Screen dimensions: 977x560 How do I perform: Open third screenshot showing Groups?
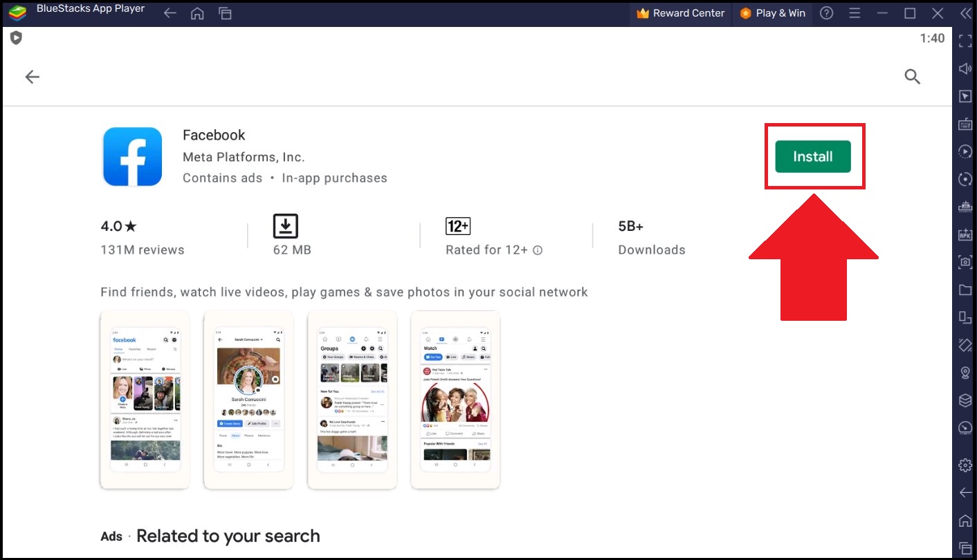pyautogui.click(x=352, y=400)
